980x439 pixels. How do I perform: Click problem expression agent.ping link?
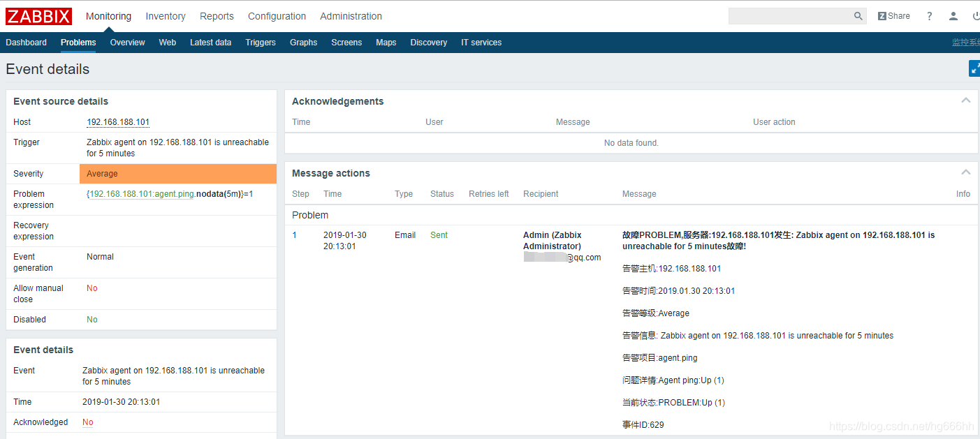(142, 194)
